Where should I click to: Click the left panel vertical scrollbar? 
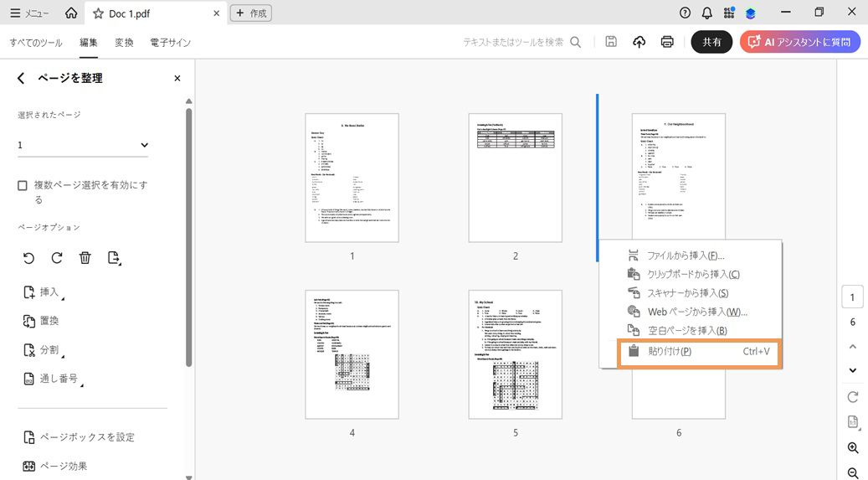(189, 237)
